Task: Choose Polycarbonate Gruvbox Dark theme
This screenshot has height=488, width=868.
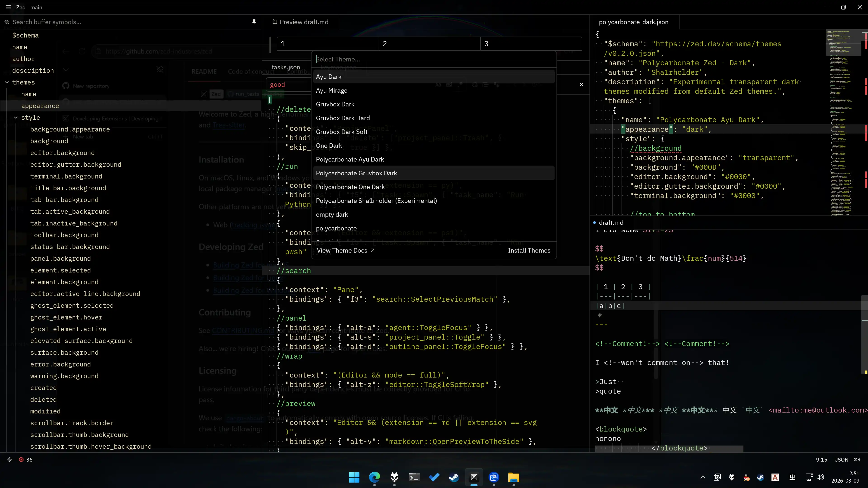Action: point(434,173)
